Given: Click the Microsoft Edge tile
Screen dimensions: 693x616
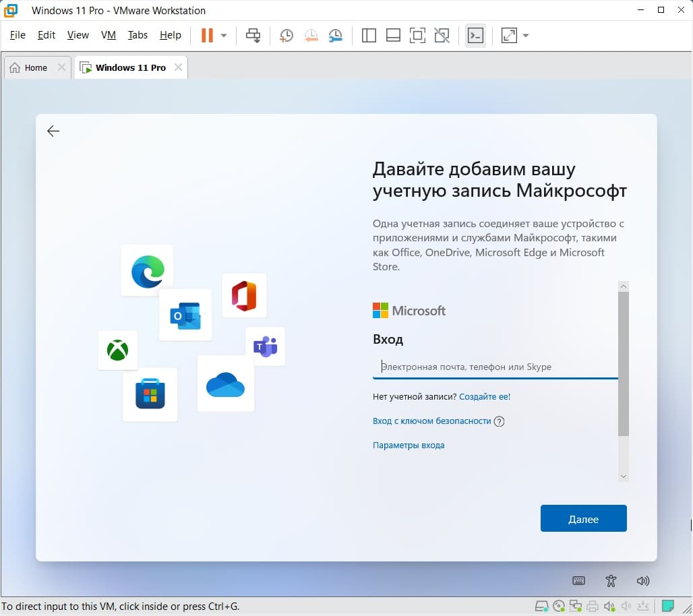Looking at the screenshot, I should pos(147,270).
